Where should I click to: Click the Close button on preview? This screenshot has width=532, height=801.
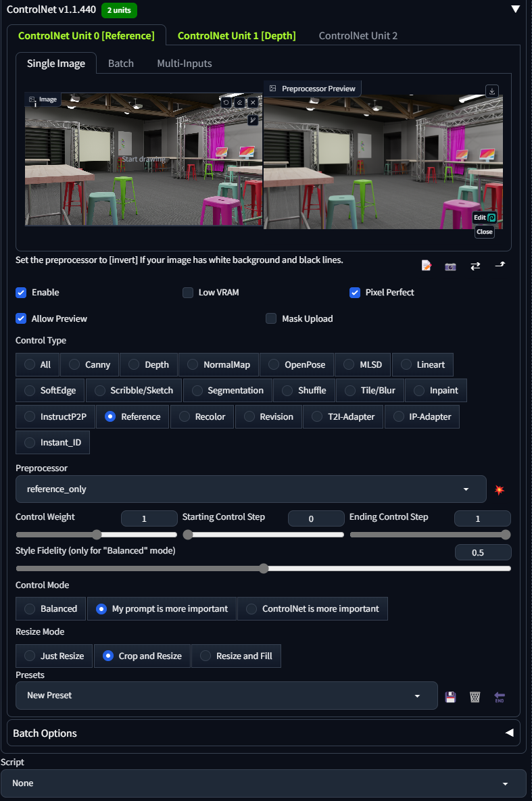tap(484, 232)
